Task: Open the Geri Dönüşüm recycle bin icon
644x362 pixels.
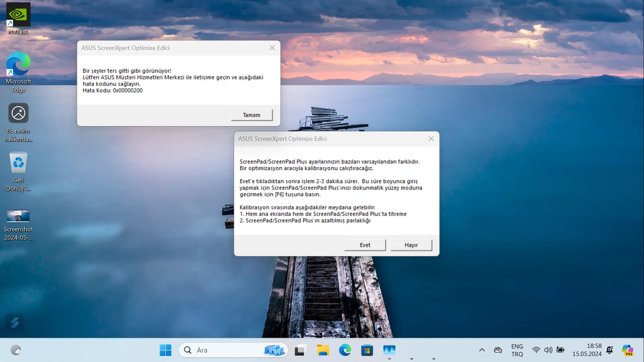Action: 18,172
